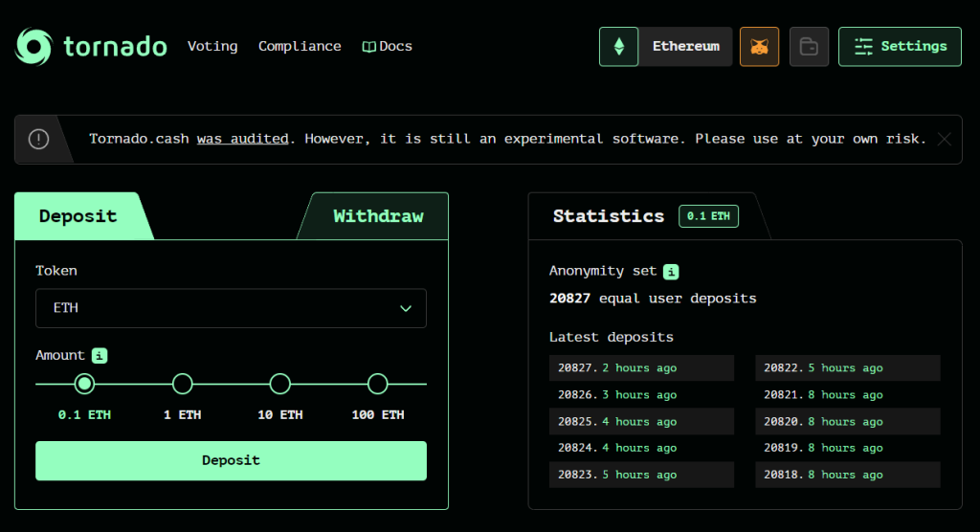Click the 'Amount' field label

[60, 355]
